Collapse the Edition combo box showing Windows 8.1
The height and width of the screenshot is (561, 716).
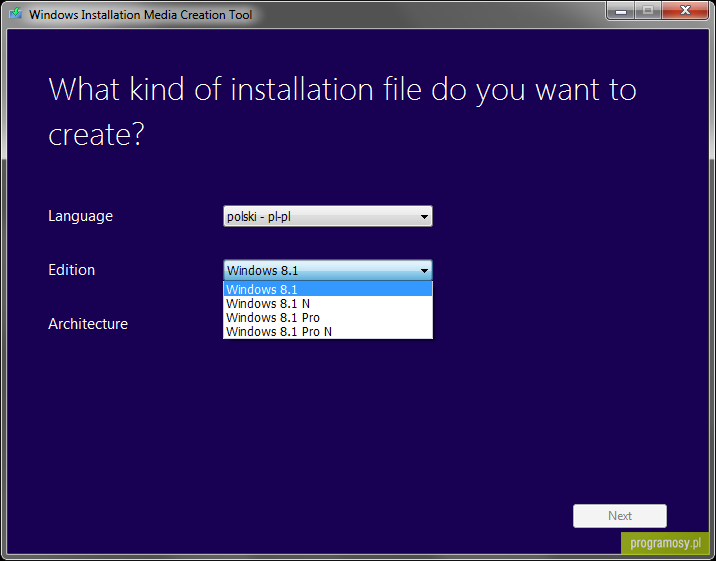327,270
